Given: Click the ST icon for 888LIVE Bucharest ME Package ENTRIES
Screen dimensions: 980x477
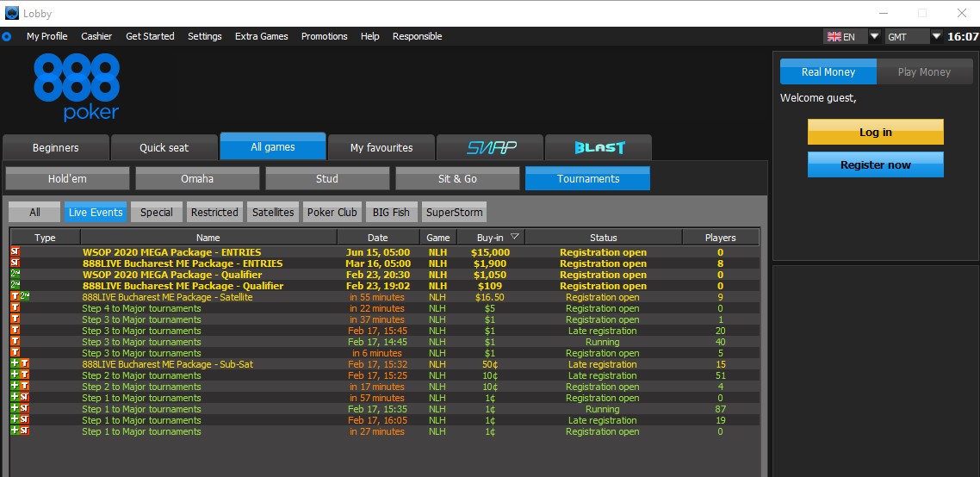Looking at the screenshot, I should [16, 263].
